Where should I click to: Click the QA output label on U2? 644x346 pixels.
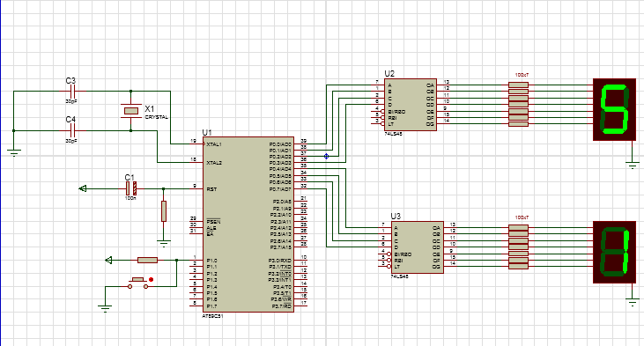430,85
